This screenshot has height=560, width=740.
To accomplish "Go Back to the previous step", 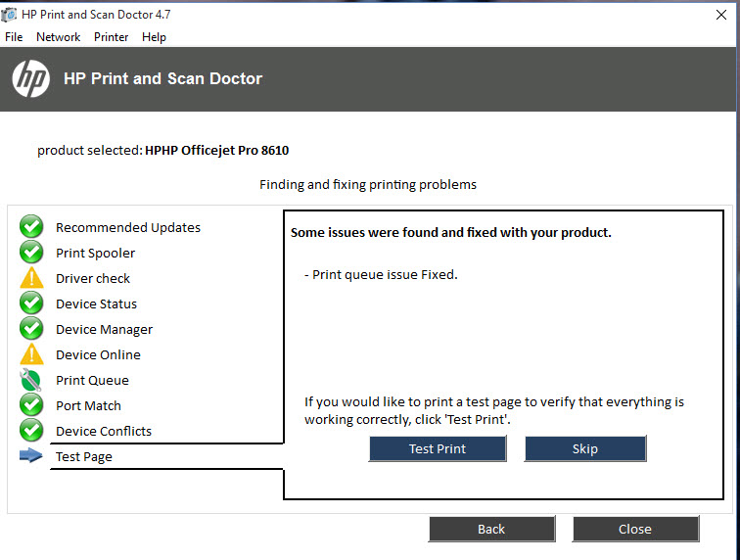I will click(x=491, y=529).
